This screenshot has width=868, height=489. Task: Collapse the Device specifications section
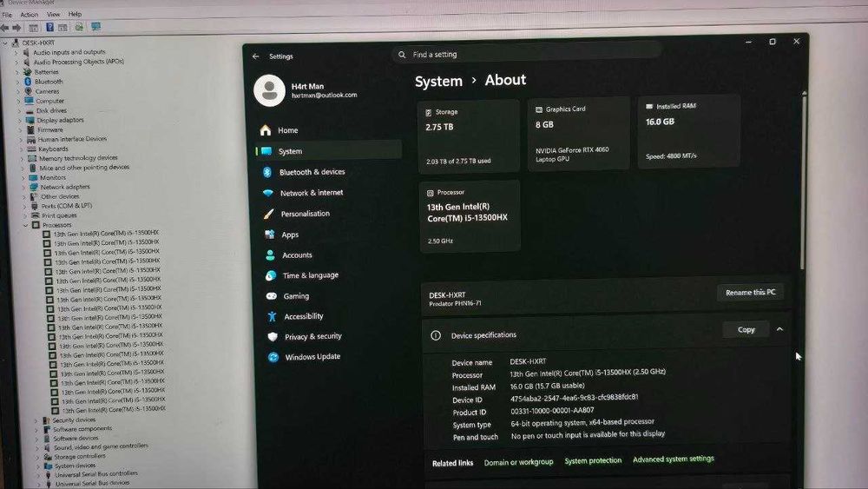click(x=779, y=329)
